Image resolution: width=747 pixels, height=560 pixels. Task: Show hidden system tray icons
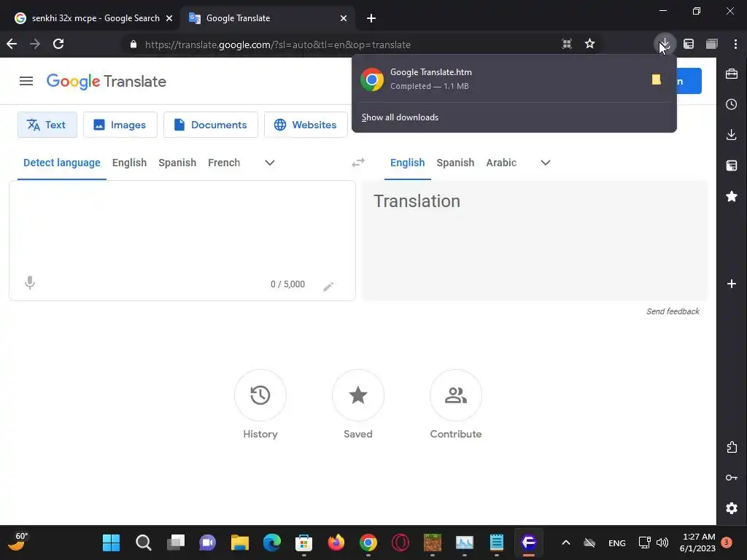(566, 542)
